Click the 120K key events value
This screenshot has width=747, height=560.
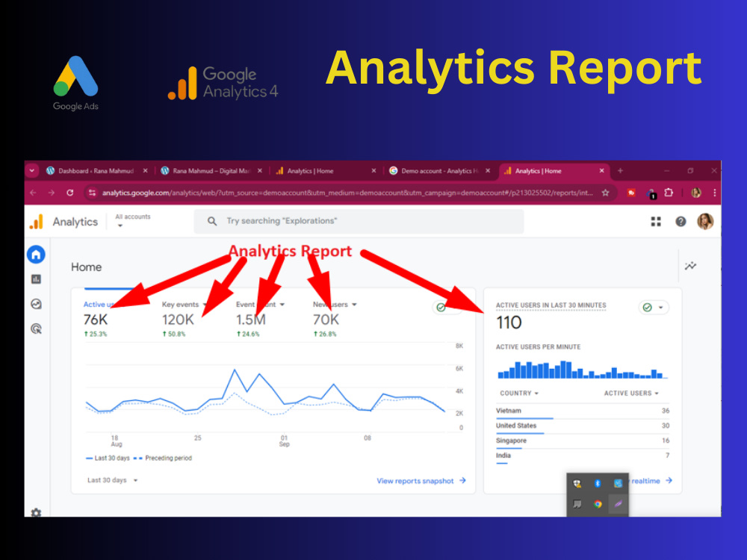coord(178,320)
